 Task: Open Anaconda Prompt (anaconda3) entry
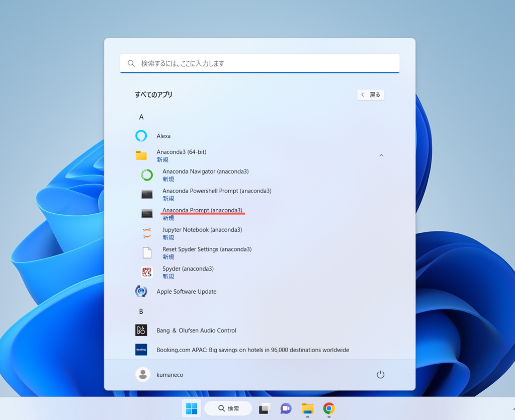(x=202, y=210)
